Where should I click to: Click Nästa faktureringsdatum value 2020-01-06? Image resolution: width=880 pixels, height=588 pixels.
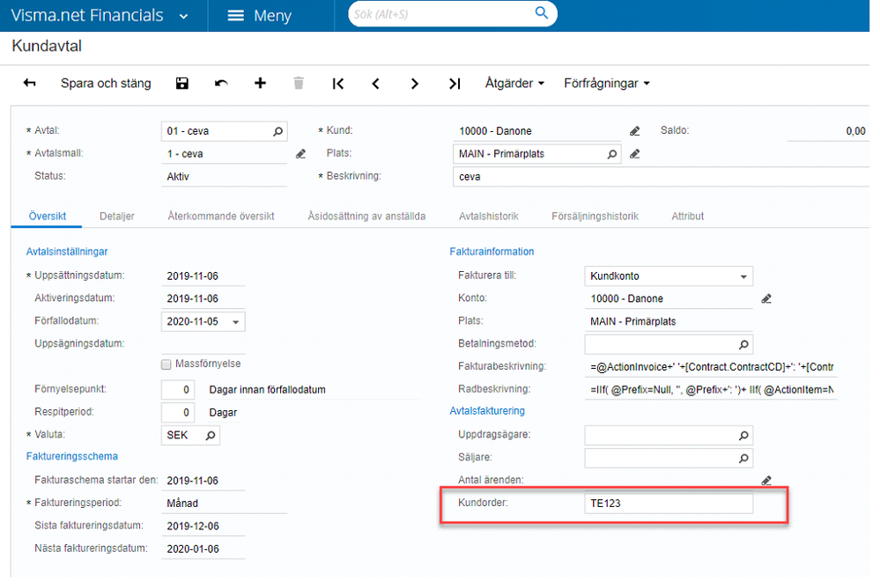click(x=193, y=548)
